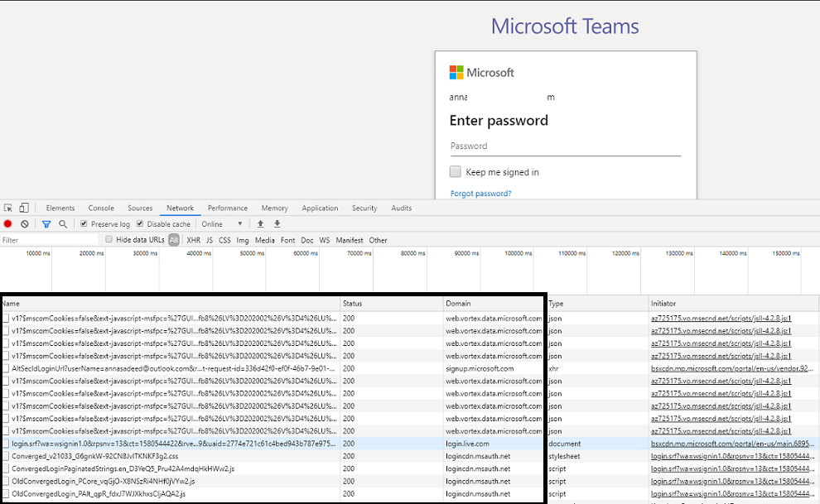The height and width of the screenshot is (504, 820).
Task: Toggle the Disable cache checkbox
Action: (x=140, y=223)
